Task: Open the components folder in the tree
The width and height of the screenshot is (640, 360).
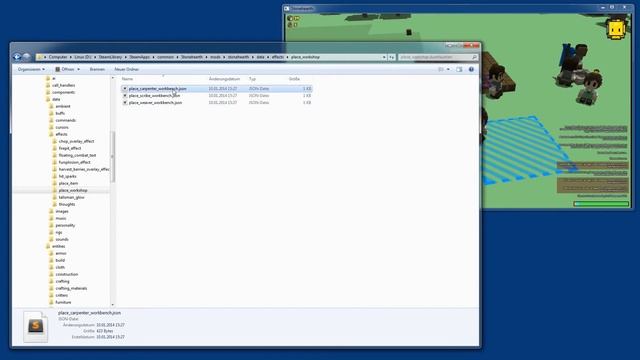Action: point(63,92)
